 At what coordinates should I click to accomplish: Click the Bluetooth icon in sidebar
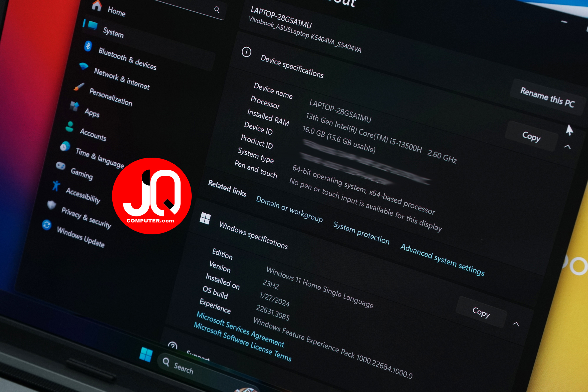(88, 46)
